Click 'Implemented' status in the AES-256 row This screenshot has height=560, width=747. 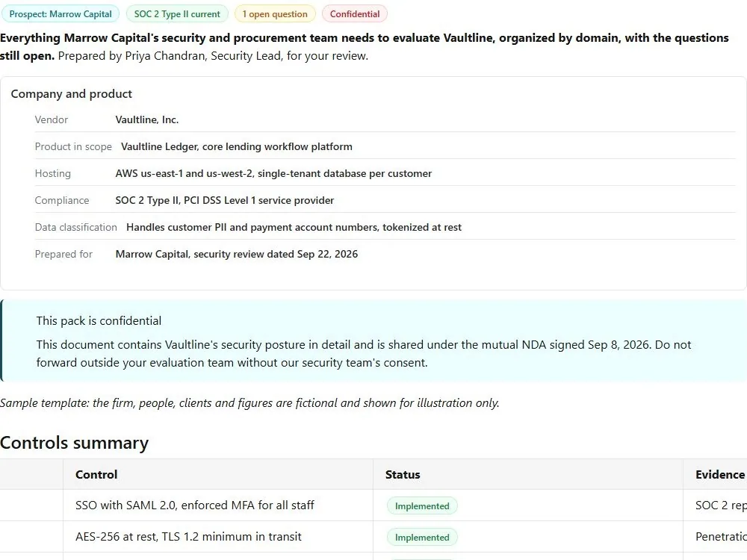[x=422, y=537]
